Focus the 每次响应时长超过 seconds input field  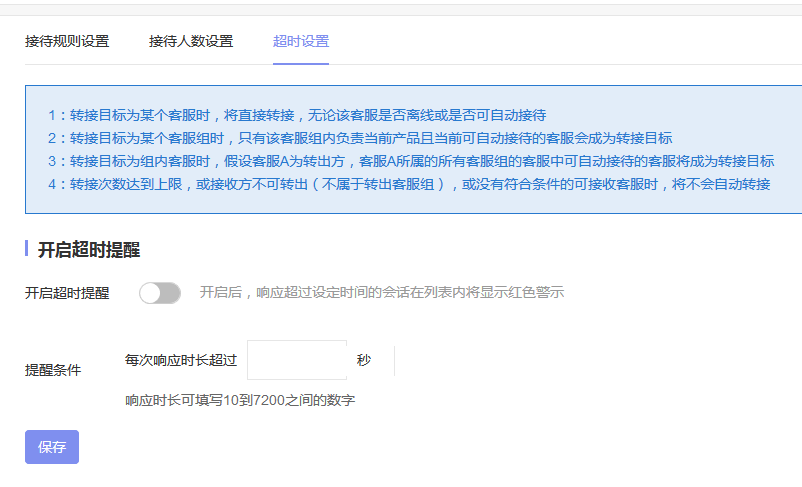297,360
